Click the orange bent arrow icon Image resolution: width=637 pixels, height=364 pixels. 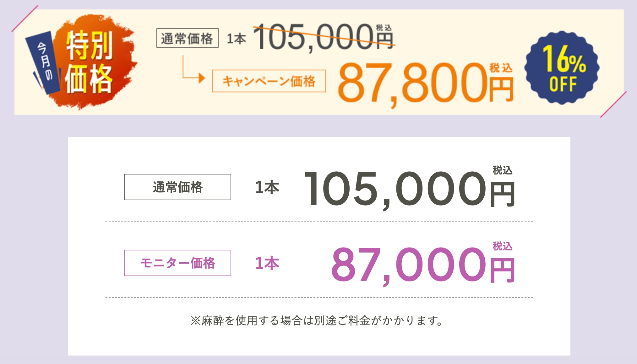coord(193,72)
